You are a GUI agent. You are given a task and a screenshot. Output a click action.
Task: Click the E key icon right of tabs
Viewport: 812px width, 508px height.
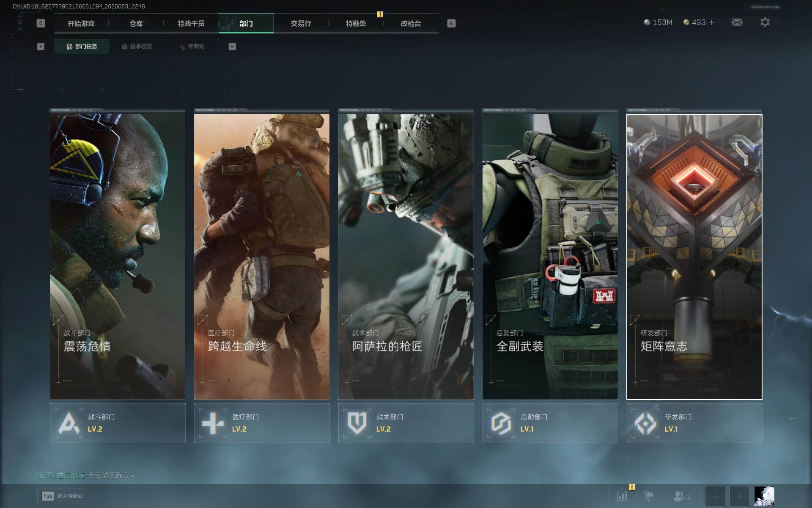(x=451, y=23)
